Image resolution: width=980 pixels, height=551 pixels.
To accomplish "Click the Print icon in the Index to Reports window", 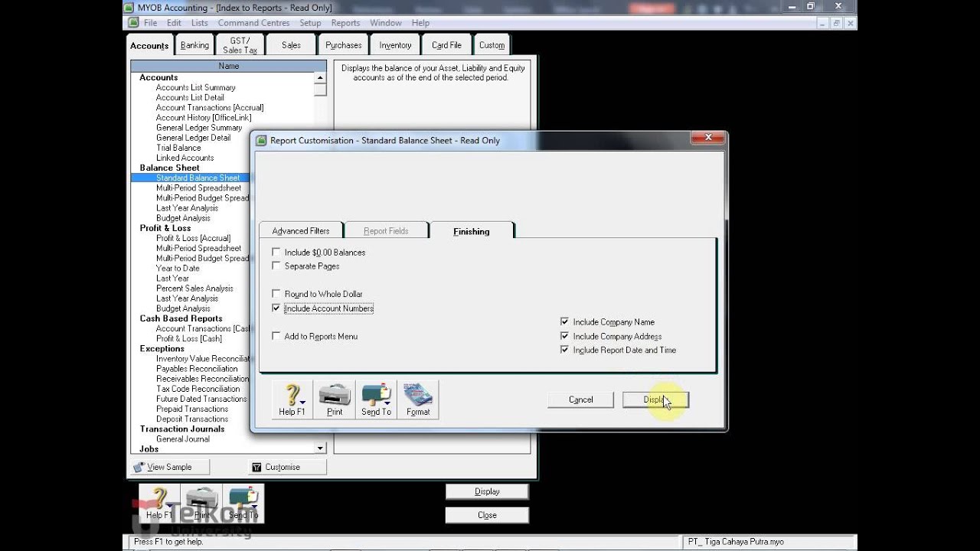I will pyautogui.click(x=201, y=503).
